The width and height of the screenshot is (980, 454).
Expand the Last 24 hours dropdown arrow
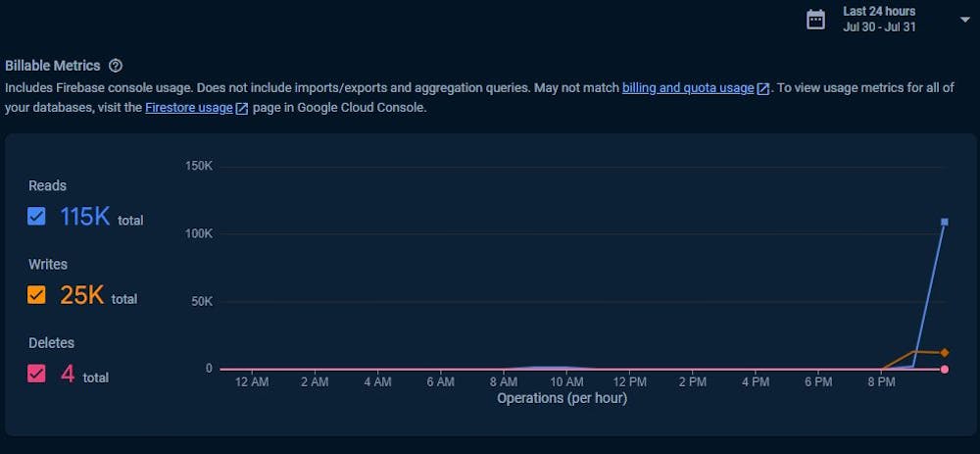964,20
